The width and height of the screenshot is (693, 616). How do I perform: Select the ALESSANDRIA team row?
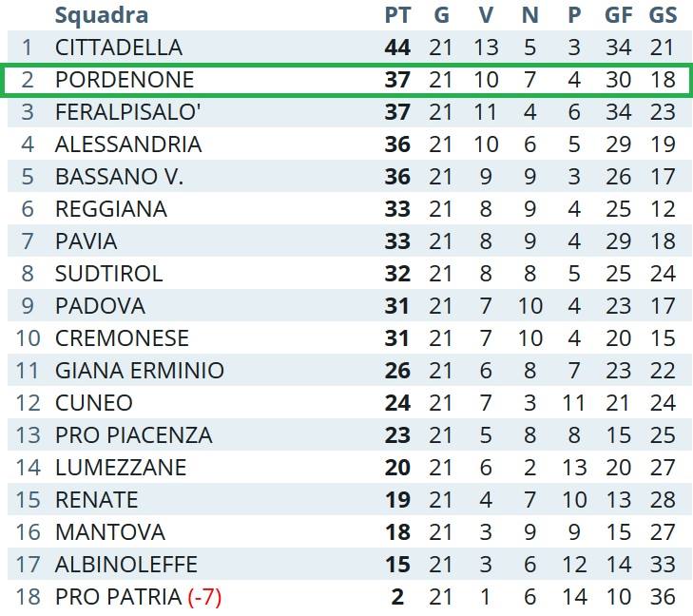tap(350, 144)
